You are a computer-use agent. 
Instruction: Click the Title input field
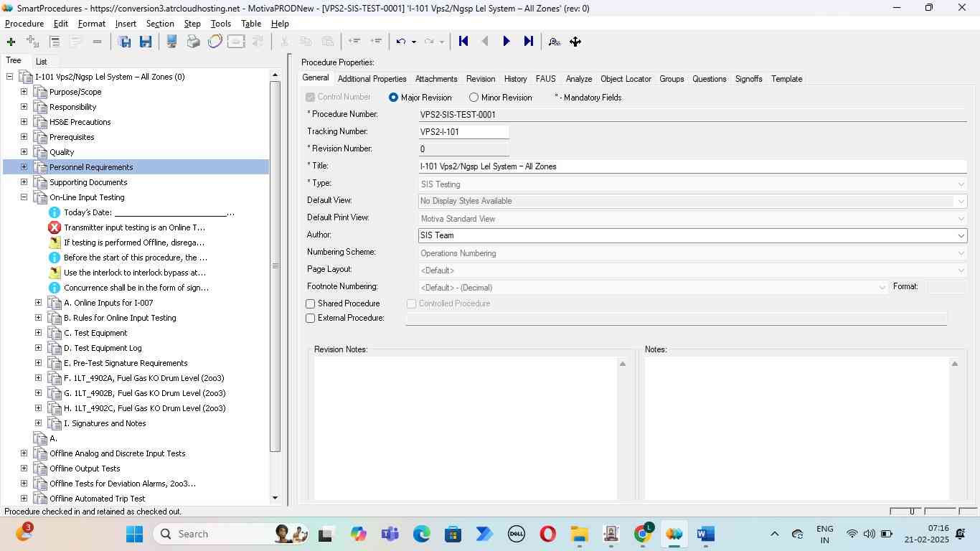click(692, 166)
